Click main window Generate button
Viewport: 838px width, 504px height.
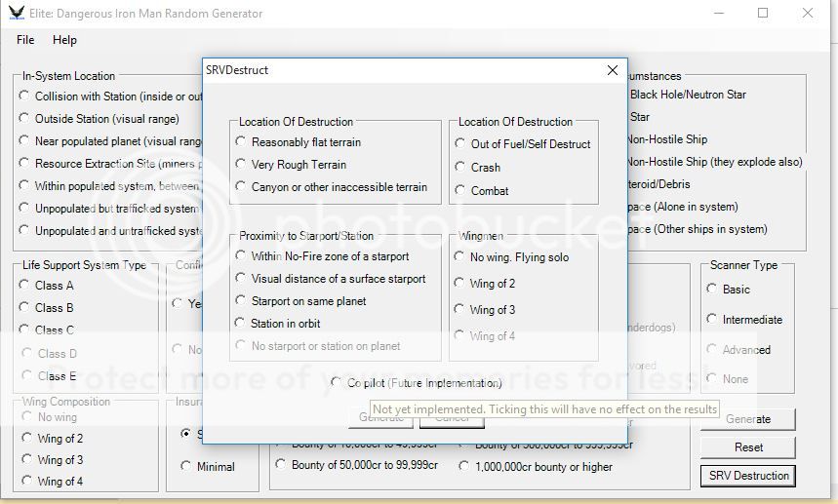(748, 419)
